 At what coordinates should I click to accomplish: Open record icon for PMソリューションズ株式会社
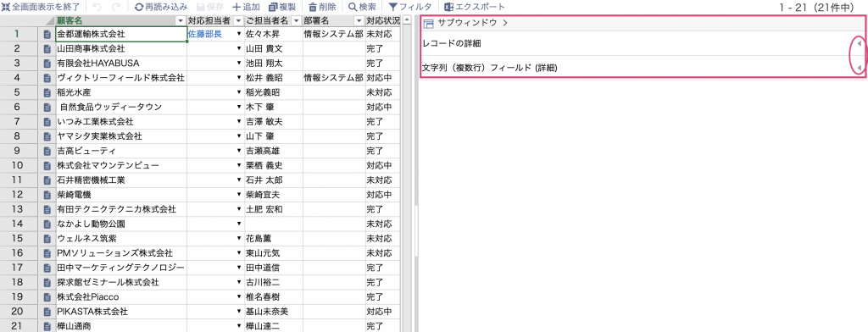47,253
